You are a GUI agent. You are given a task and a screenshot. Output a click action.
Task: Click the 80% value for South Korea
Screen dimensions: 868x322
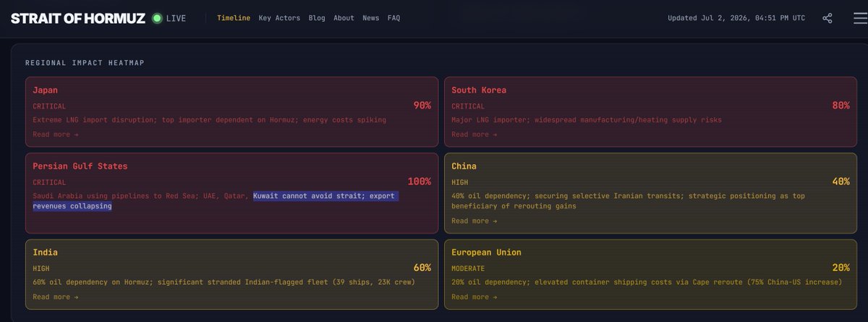pos(841,106)
